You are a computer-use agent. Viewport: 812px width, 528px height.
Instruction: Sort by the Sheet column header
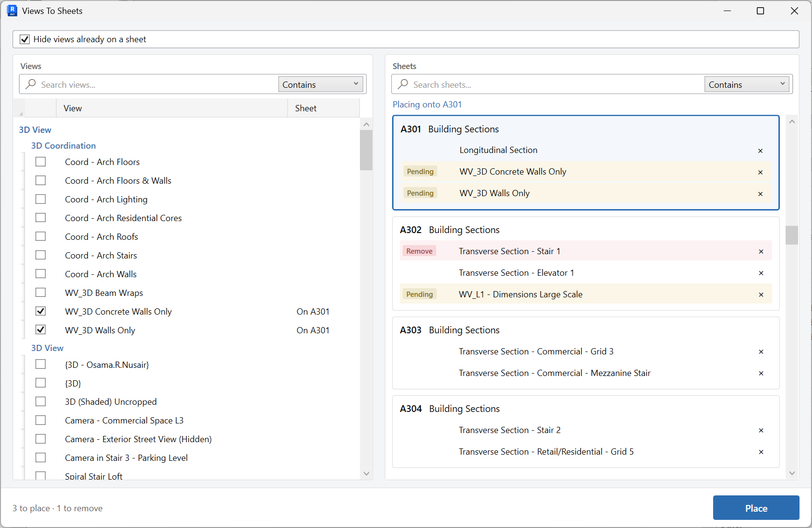(323, 108)
